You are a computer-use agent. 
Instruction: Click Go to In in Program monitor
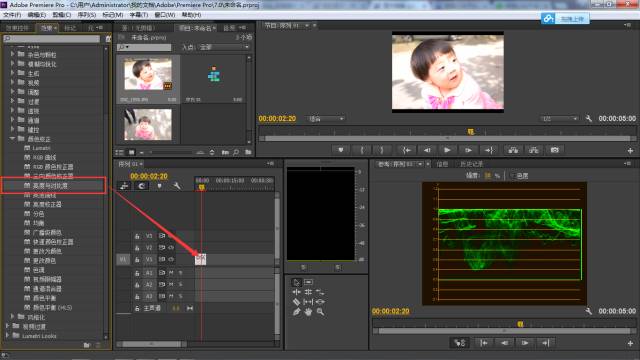pos(407,150)
